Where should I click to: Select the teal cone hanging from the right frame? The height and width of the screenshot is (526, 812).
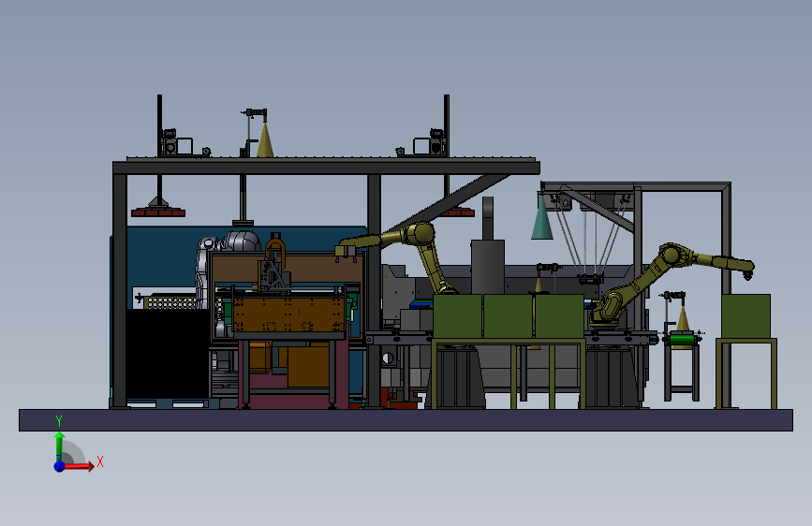tap(541, 218)
